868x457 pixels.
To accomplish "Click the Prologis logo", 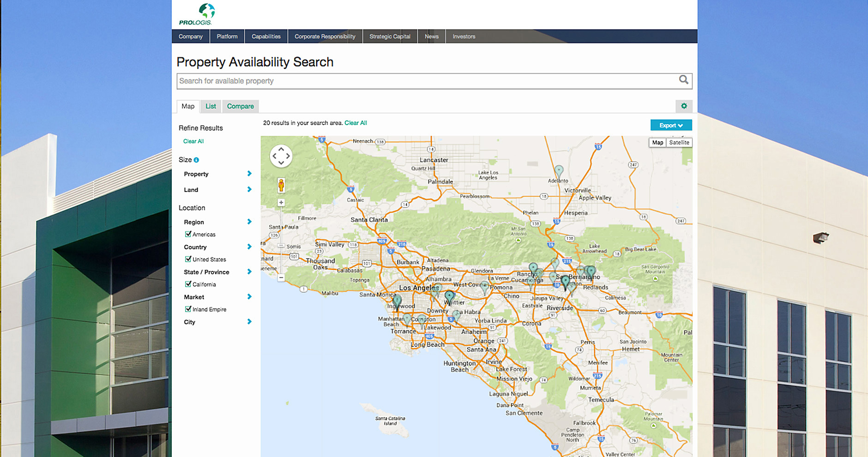I will (x=197, y=14).
